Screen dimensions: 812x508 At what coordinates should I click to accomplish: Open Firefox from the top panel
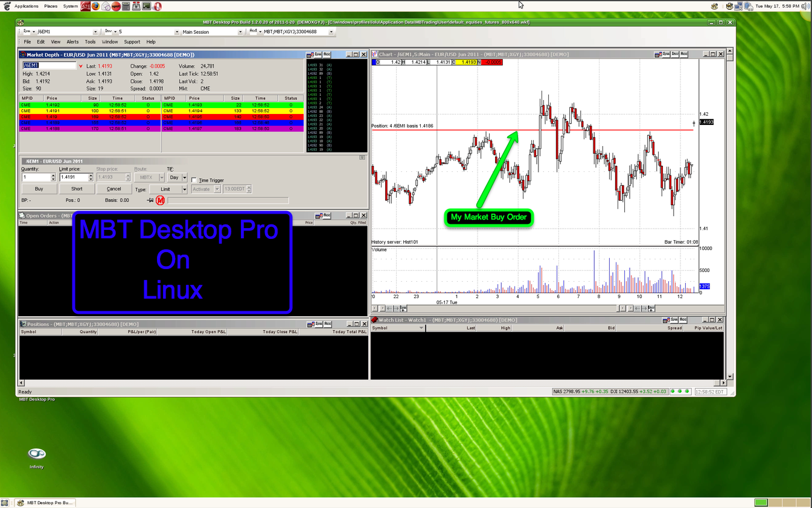pyautogui.click(x=96, y=6)
